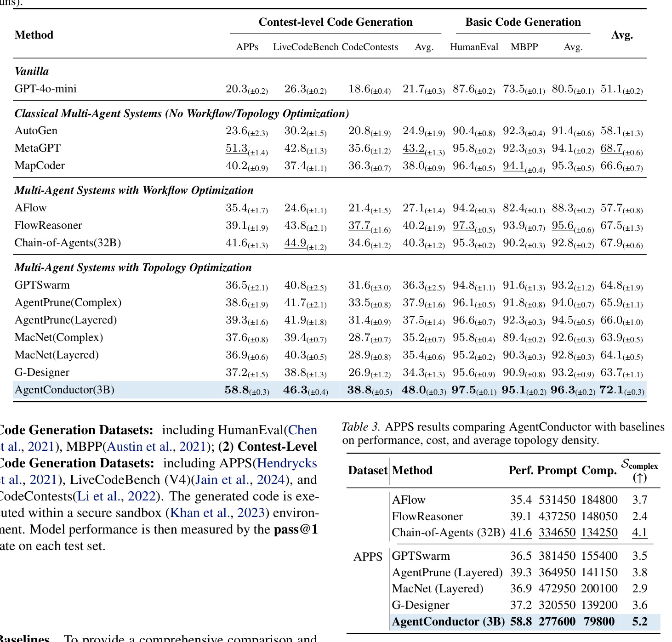Select the 'MapCoder' row label
The width and height of the screenshot is (672, 642).
[x=40, y=165]
